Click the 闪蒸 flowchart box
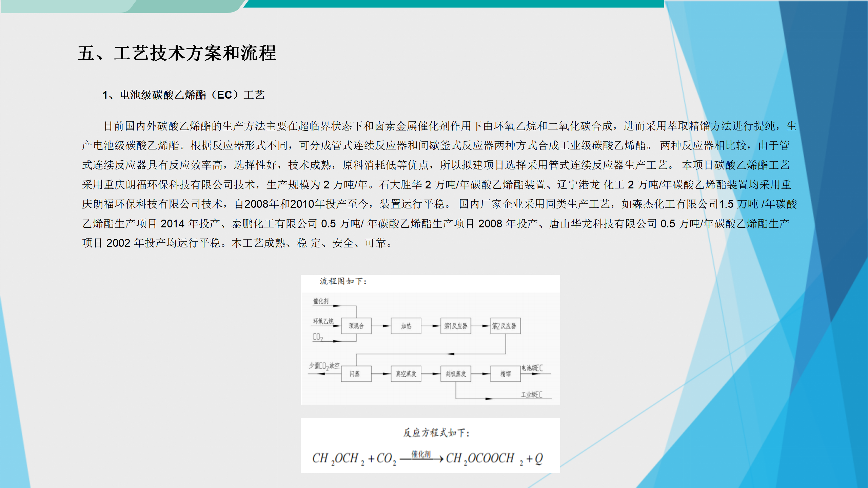 click(x=356, y=374)
